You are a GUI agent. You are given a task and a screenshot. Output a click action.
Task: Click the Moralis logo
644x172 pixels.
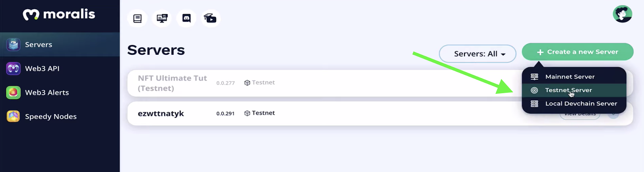59,15
